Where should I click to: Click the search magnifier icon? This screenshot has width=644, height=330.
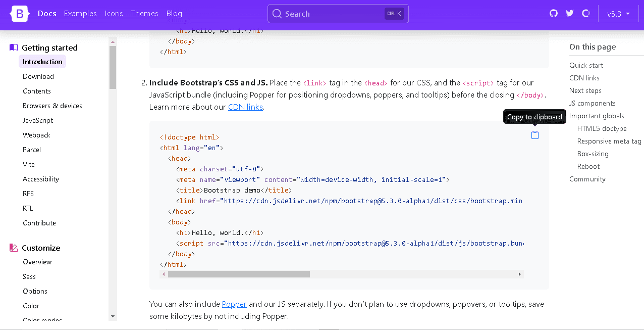coord(277,14)
